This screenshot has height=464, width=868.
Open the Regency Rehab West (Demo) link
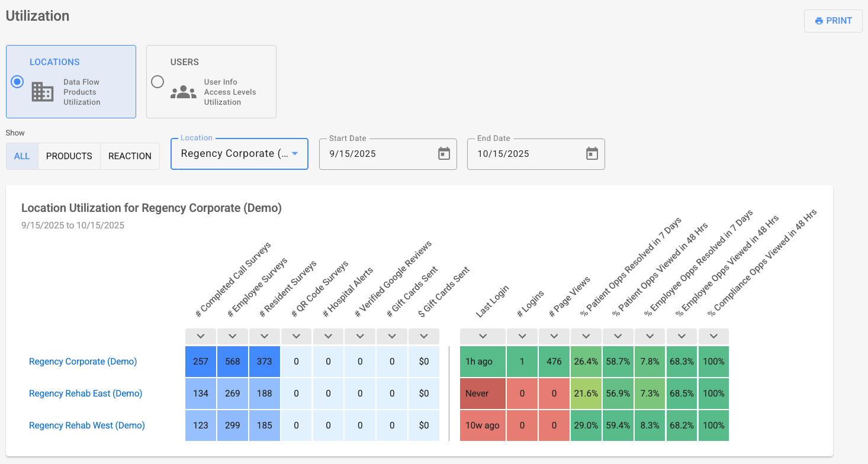point(86,426)
